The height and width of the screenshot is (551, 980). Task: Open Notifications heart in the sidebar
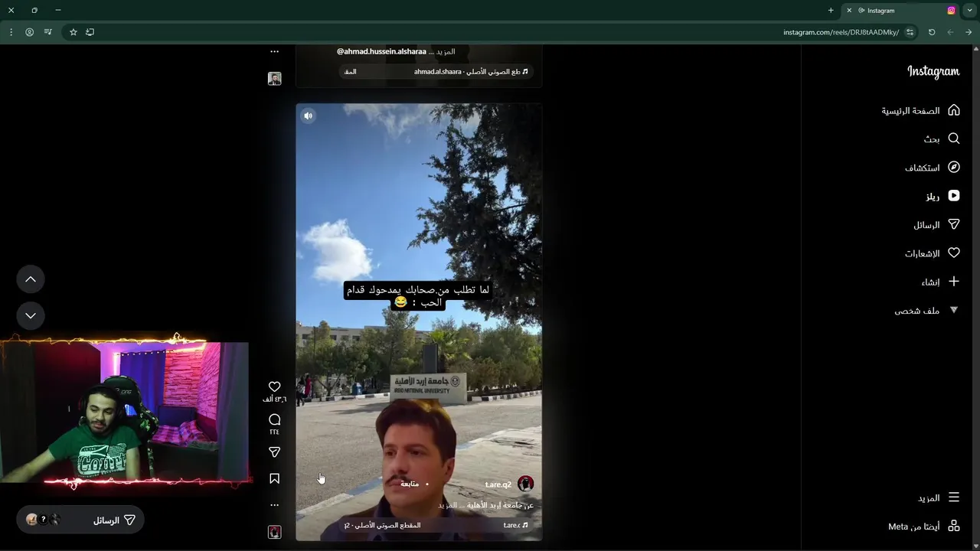[x=932, y=253]
